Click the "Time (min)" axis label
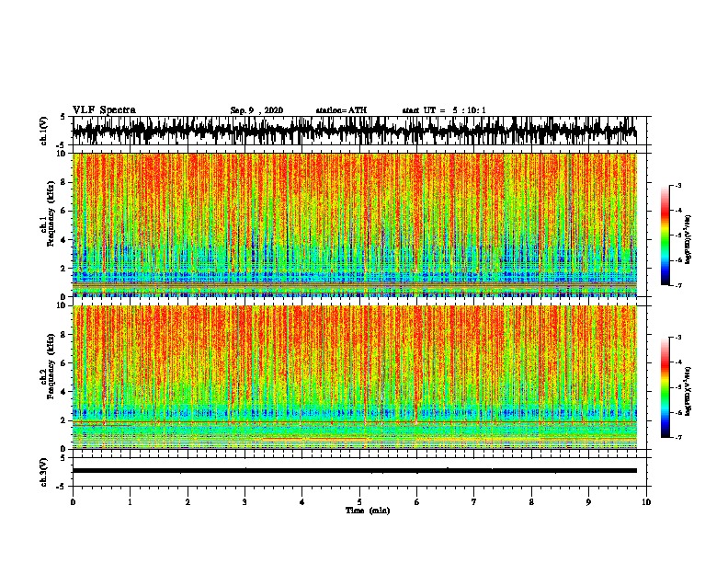728x563 pixels. pyautogui.click(x=368, y=511)
